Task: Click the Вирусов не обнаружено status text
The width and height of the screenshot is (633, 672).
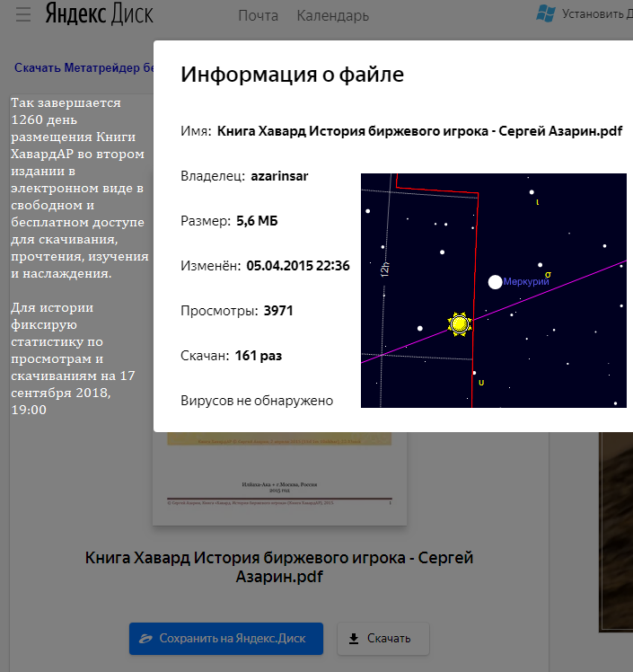Action: pyautogui.click(x=257, y=401)
